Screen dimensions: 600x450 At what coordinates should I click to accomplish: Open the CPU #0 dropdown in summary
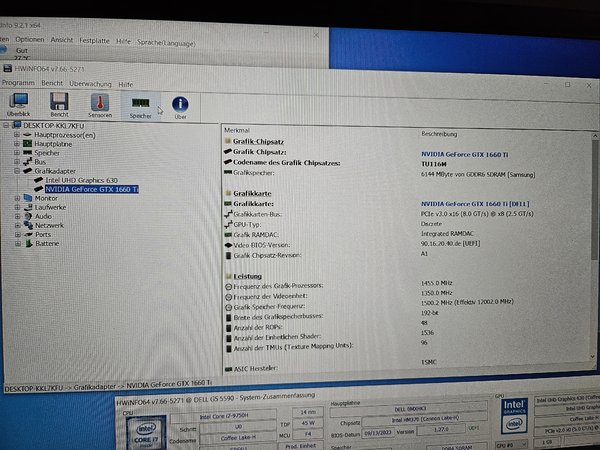512,444
